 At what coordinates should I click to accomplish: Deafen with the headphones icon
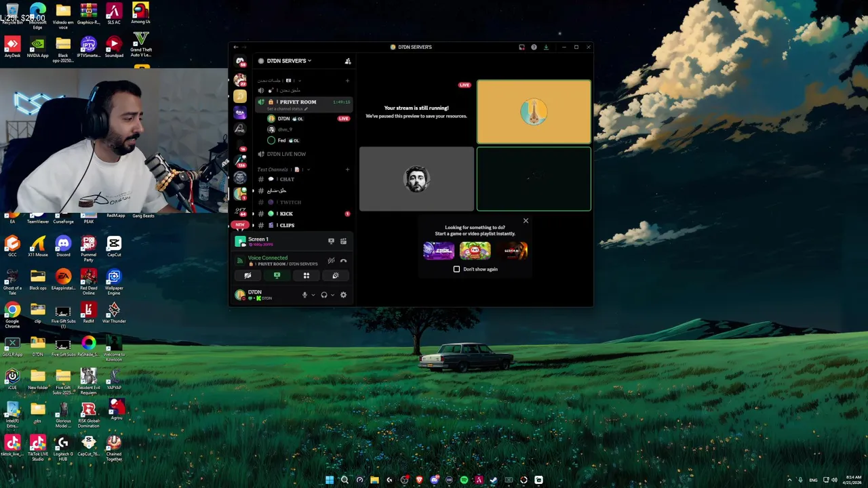coord(324,295)
